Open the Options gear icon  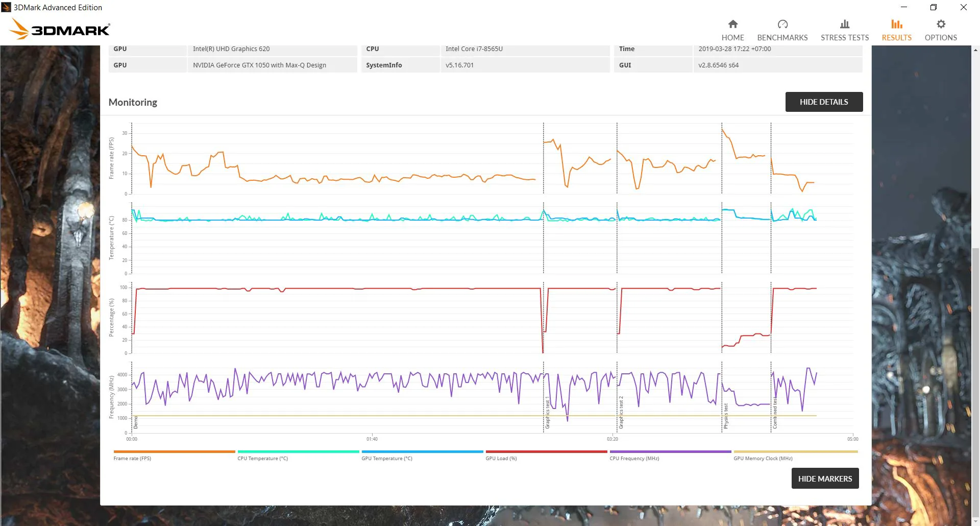[941, 24]
